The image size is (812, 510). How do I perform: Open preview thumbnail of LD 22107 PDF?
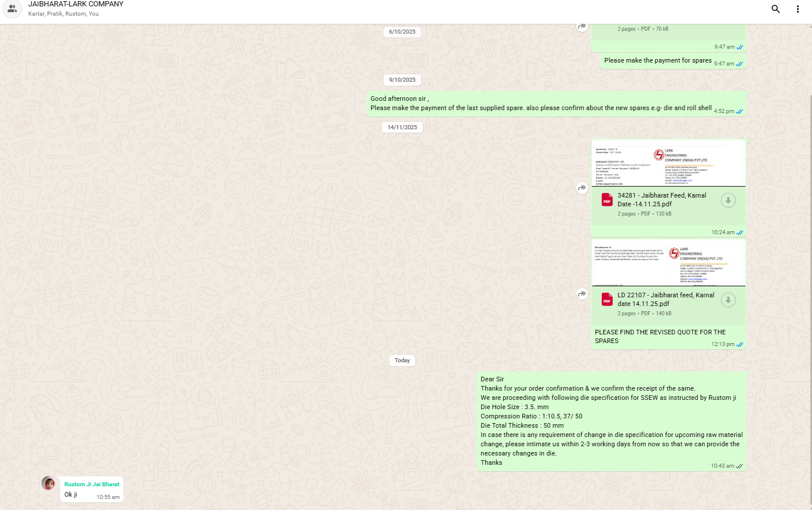point(668,263)
